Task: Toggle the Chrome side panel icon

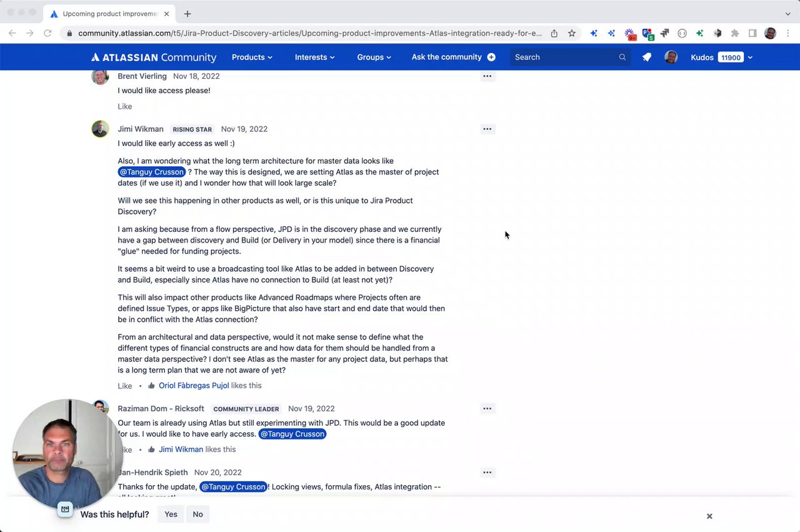Action: pos(752,33)
